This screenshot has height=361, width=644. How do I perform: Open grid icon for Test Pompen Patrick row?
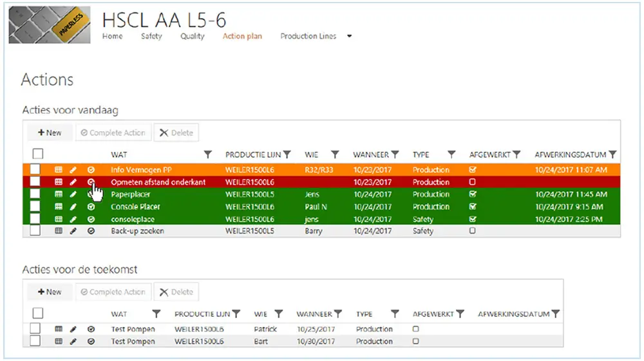(59, 329)
